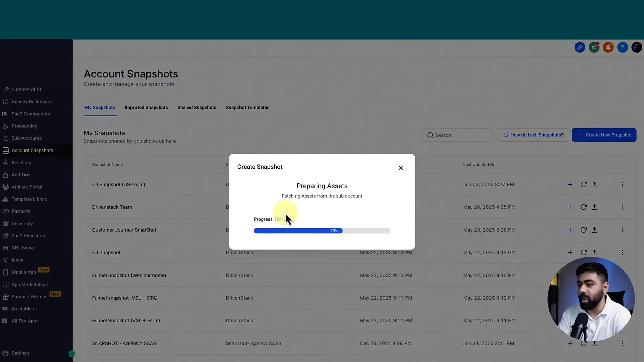Viewport: 644px width, 362px height.
Task: Share the CJ Snapshot May 22 row
Action: [x=594, y=253]
